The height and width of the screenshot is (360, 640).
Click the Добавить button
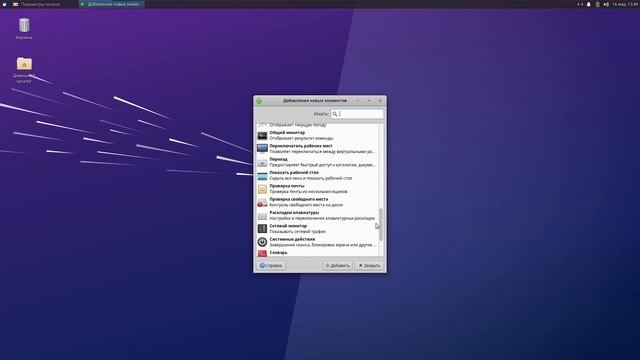pyautogui.click(x=337, y=265)
